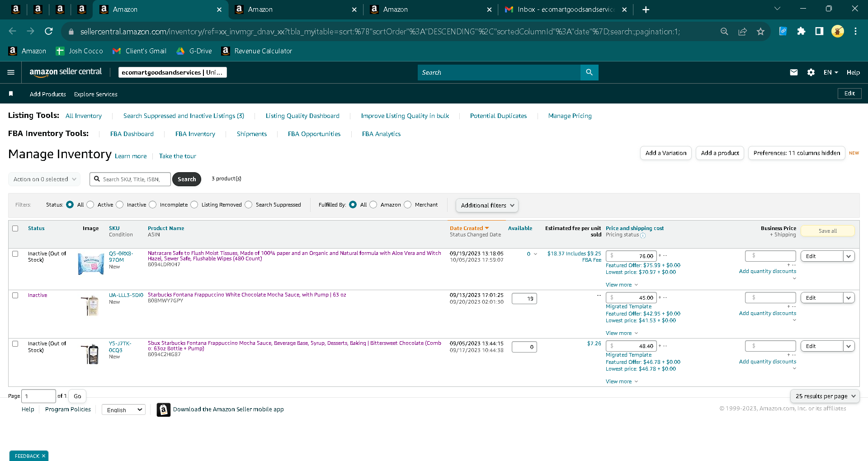Click the zoom magnifier icon in address bar

pos(724,31)
